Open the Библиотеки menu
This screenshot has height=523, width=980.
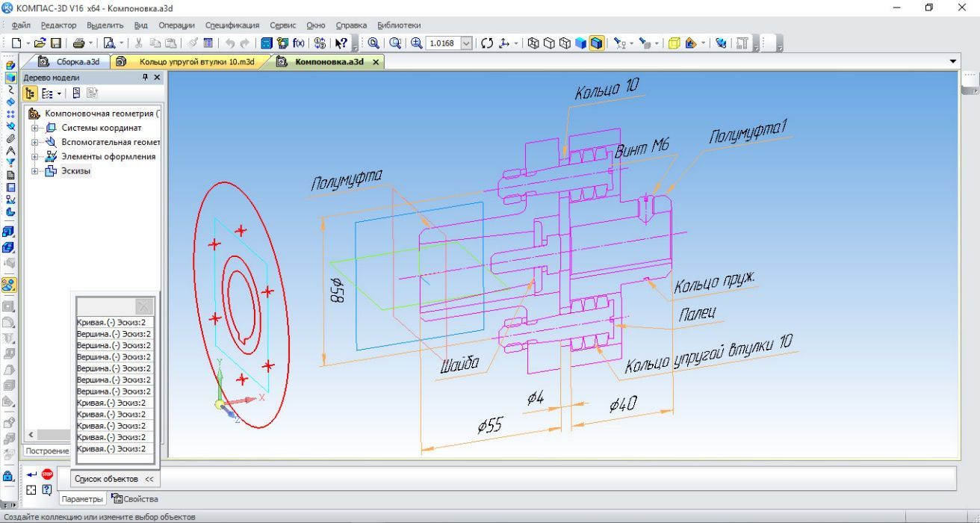point(399,25)
